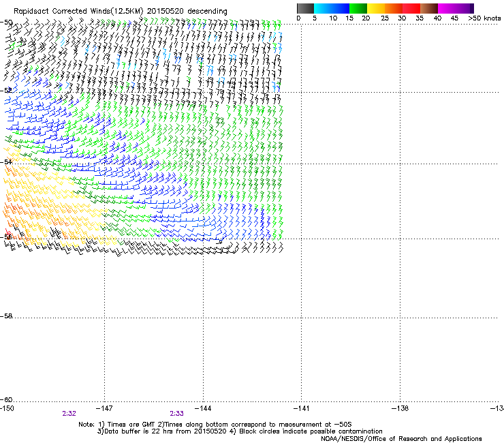Click the red 30-35 knots legend swatch
Image resolution: width=504 pixels, height=443 pixels.
pyautogui.click(x=411, y=8)
